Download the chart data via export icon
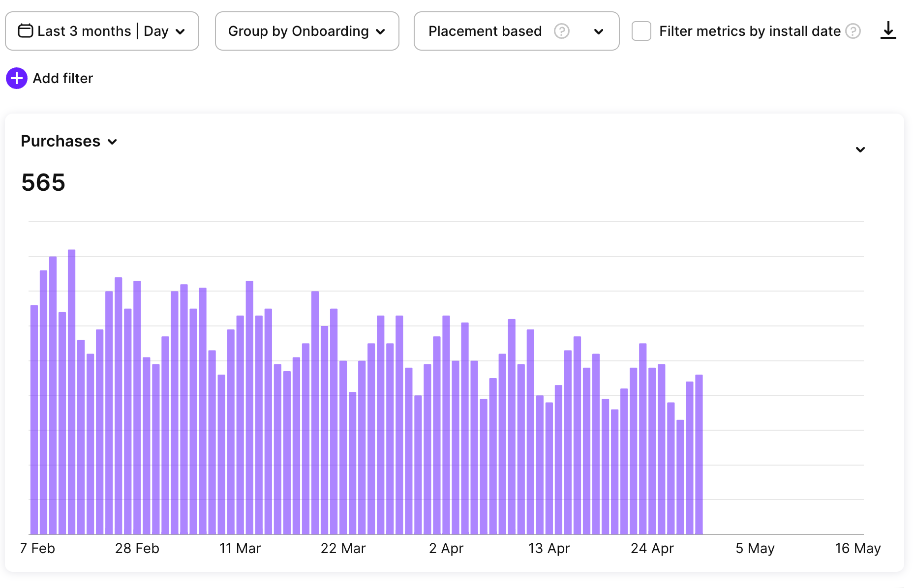 coord(888,30)
